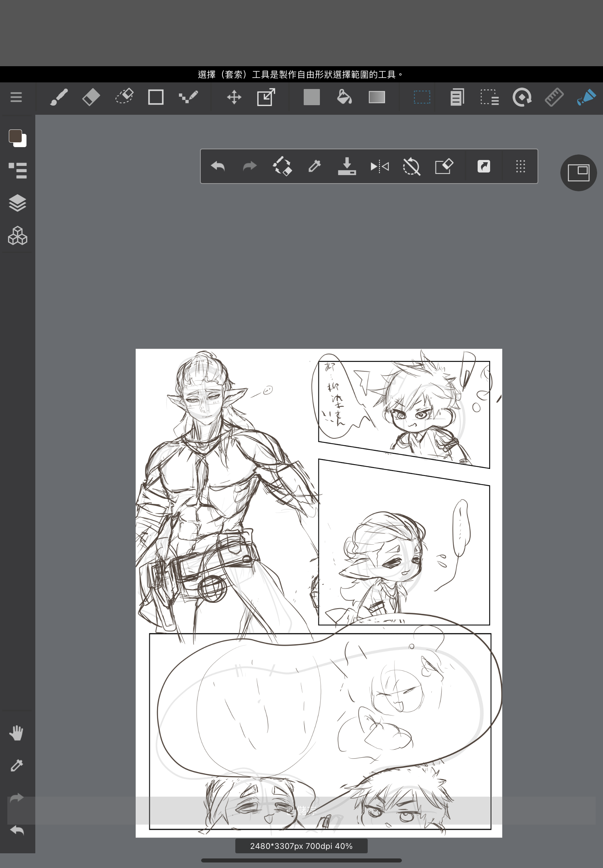Clear layer icon in floating toolbar
This screenshot has width=603, height=868.
coord(444,166)
